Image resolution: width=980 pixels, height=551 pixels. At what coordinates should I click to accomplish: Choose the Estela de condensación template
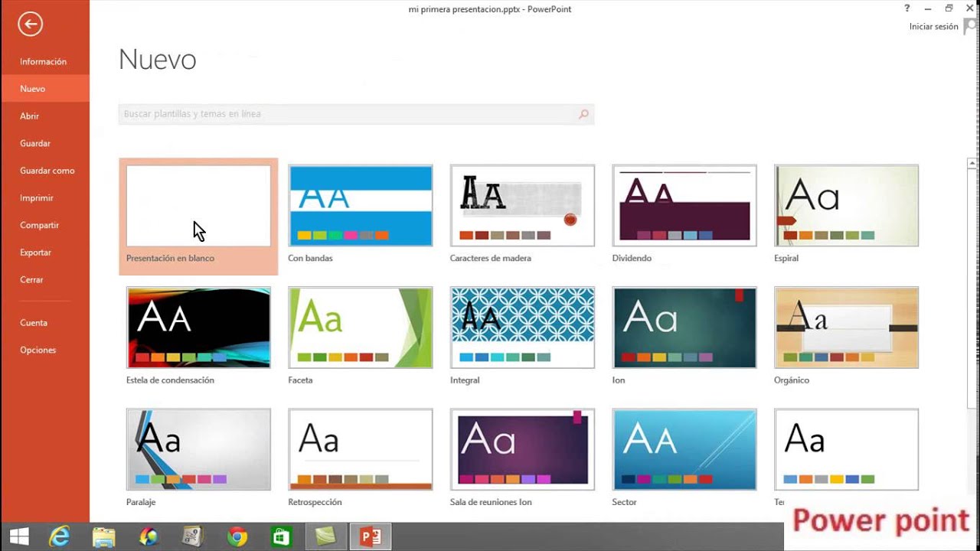pyautogui.click(x=198, y=328)
